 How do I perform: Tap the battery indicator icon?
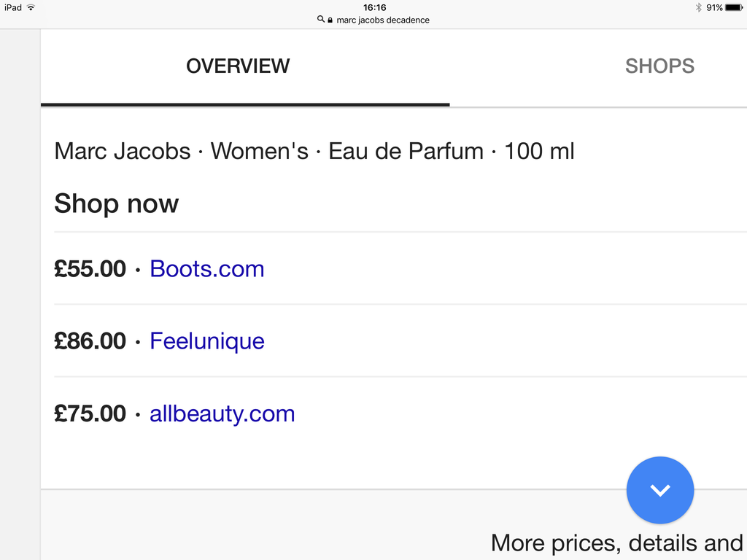point(734,7)
